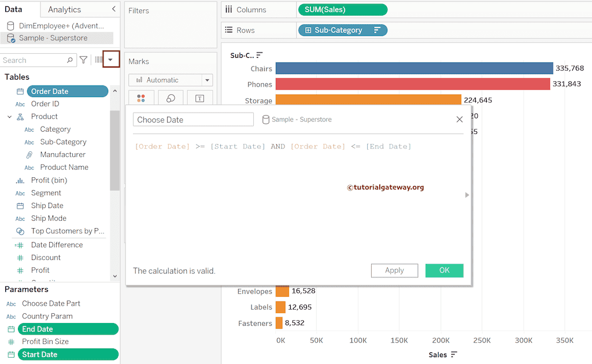The height and width of the screenshot is (364, 592).
Task: Click the sort icon beside the Sub-C.. header
Action: click(259, 55)
